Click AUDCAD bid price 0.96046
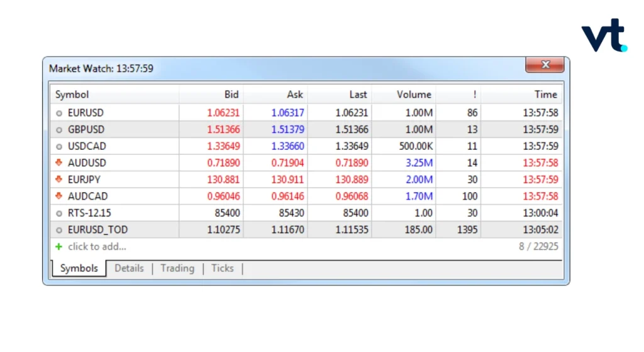The image size is (644, 352). 223,196
